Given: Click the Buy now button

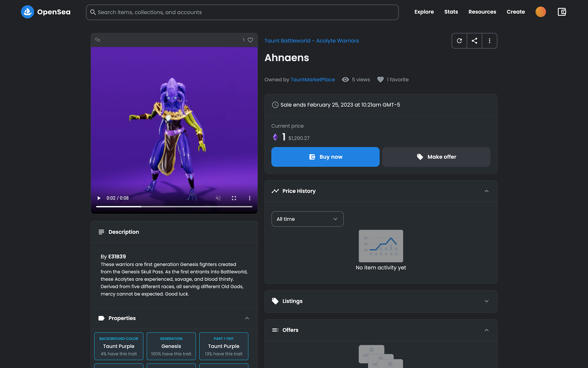Looking at the screenshot, I should coord(325,157).
